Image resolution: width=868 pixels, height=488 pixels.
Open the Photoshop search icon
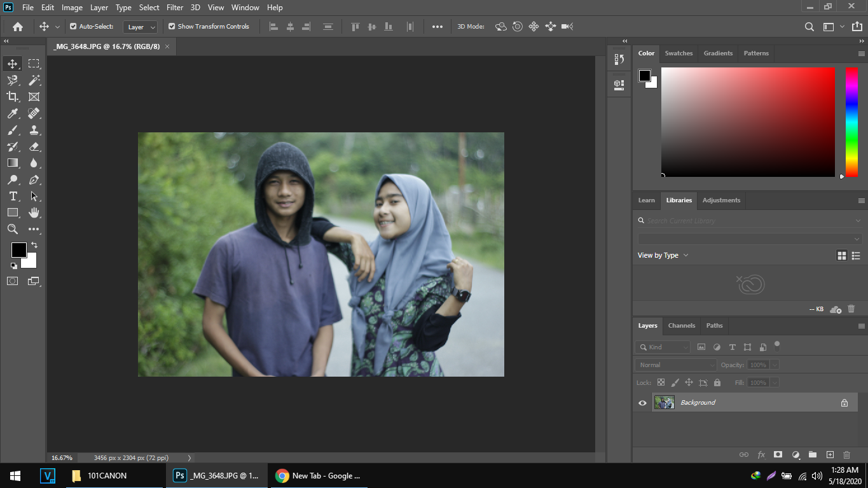point(809,27)
